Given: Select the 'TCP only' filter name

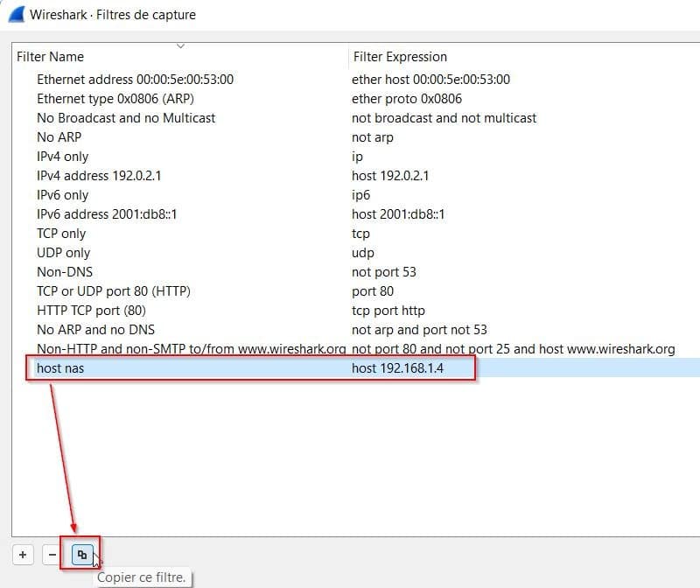Looking at the screenshot, I should pyautogui.click(x=61, y=234).
